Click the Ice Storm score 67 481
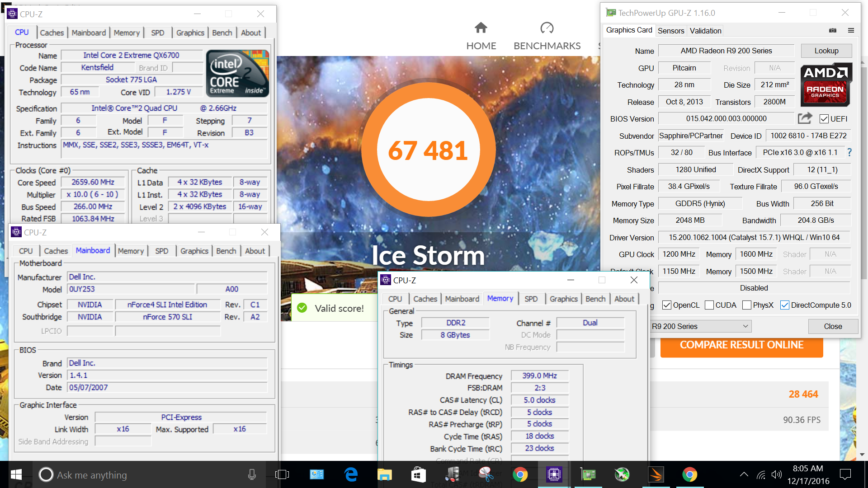The width and height of the screenshot is (868, 488). coord(428,150)
